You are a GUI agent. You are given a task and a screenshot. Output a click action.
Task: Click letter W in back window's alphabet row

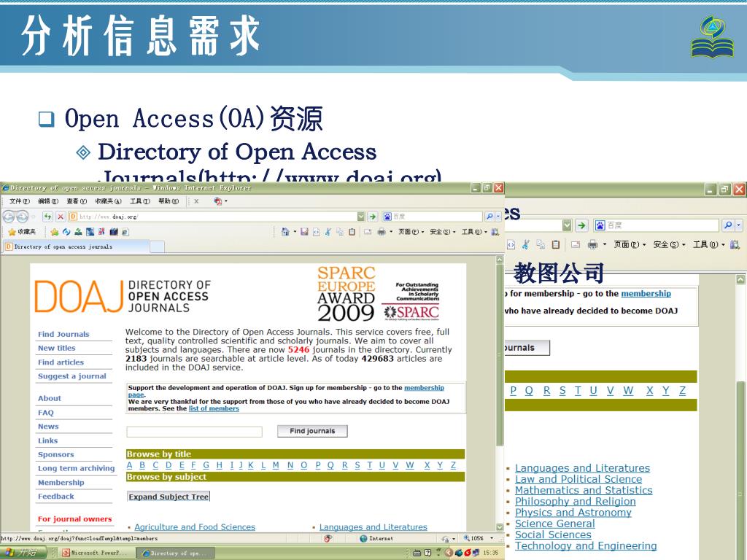(628, 391)
